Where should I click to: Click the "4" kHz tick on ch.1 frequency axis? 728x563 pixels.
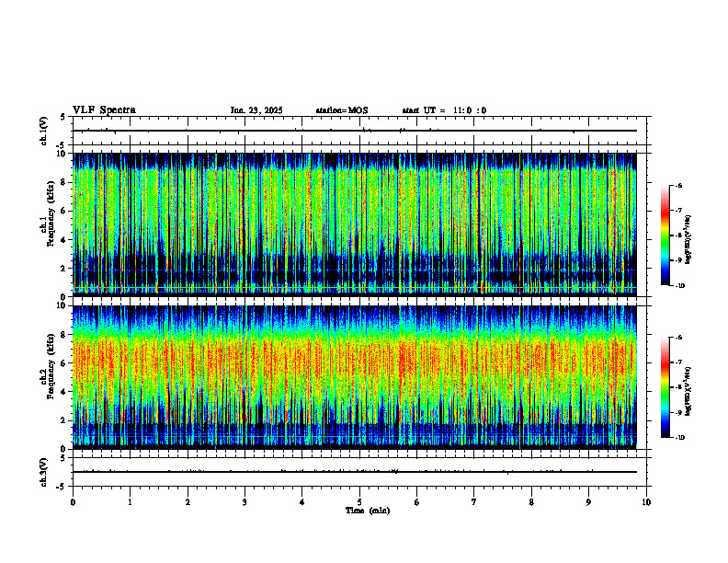(65, 240)
